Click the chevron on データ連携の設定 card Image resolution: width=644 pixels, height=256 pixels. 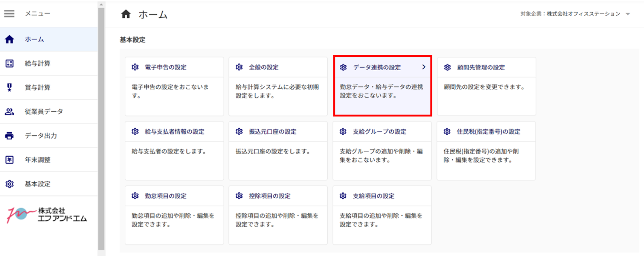pyautogui.click(x=424, y=67)
